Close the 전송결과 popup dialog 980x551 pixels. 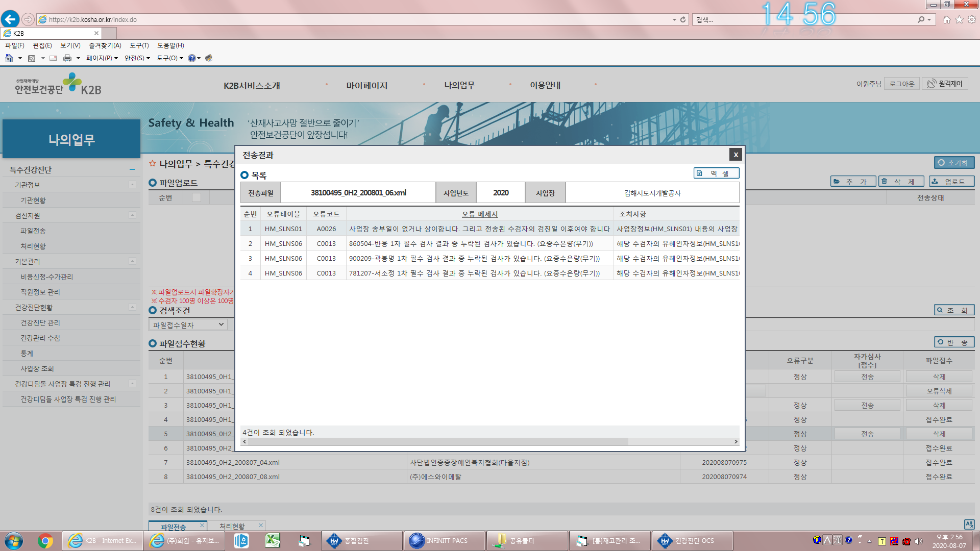point(736,155)
